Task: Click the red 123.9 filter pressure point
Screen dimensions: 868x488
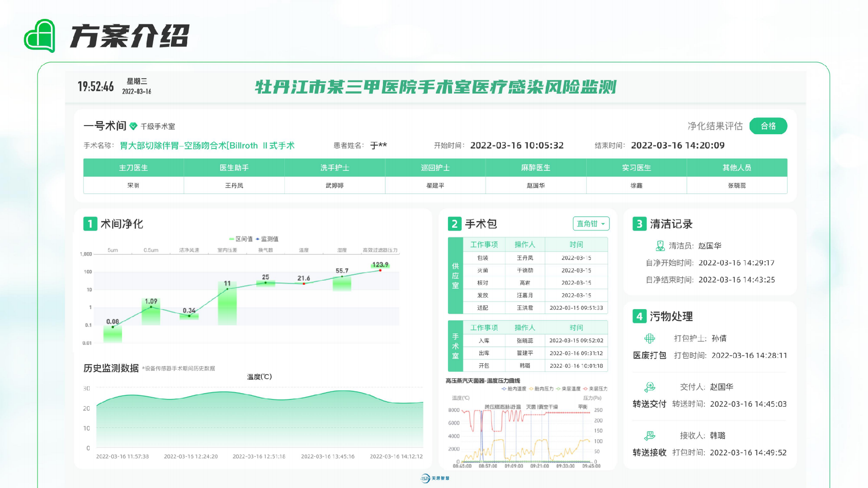Action: pyautogui.click(x=380, y=270)
